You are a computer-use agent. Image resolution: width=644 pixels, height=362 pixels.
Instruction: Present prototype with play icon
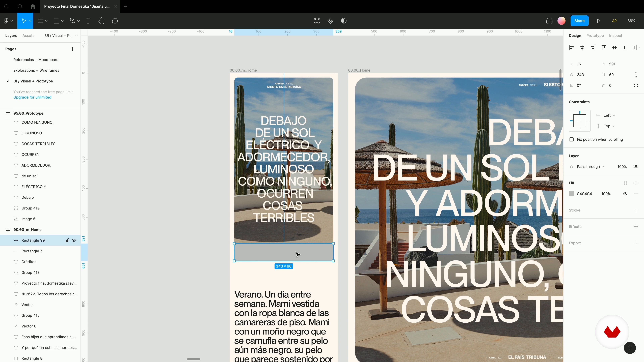click(x=599, y=21)
